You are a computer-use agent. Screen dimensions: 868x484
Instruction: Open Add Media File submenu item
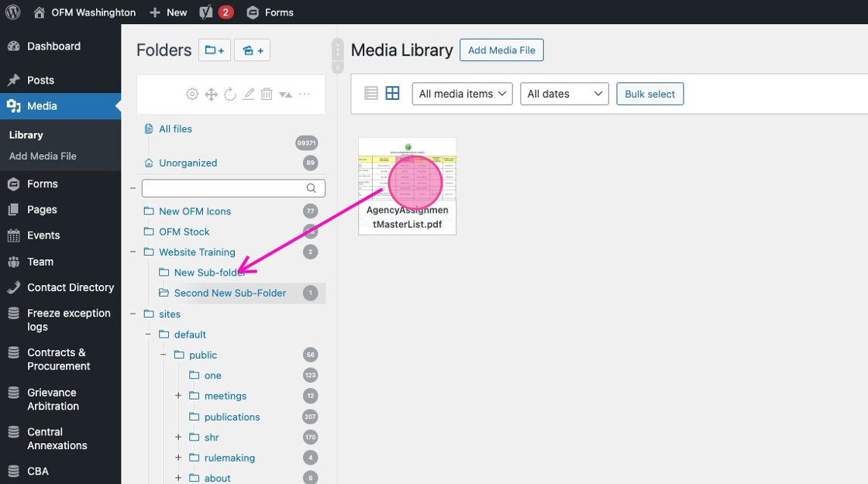pos(43,156)
